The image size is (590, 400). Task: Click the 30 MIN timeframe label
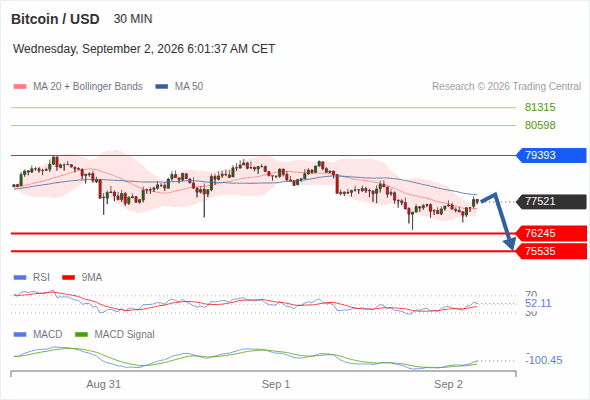(x=133, y=19)
